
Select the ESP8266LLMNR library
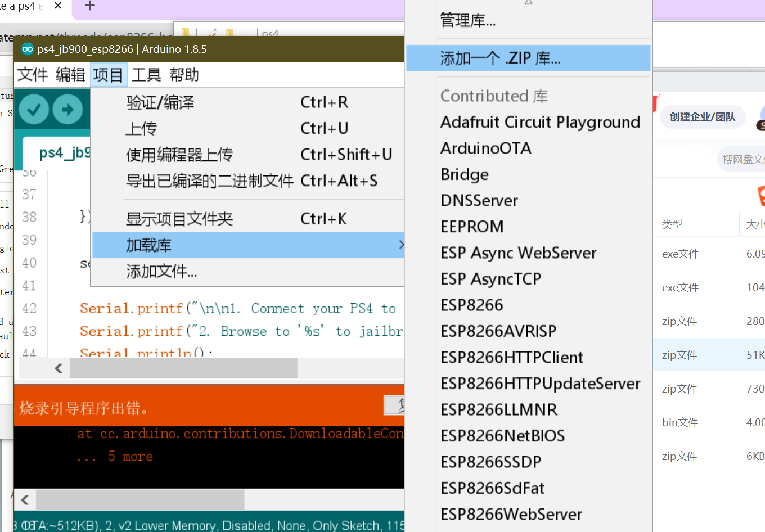coord(528,409)
